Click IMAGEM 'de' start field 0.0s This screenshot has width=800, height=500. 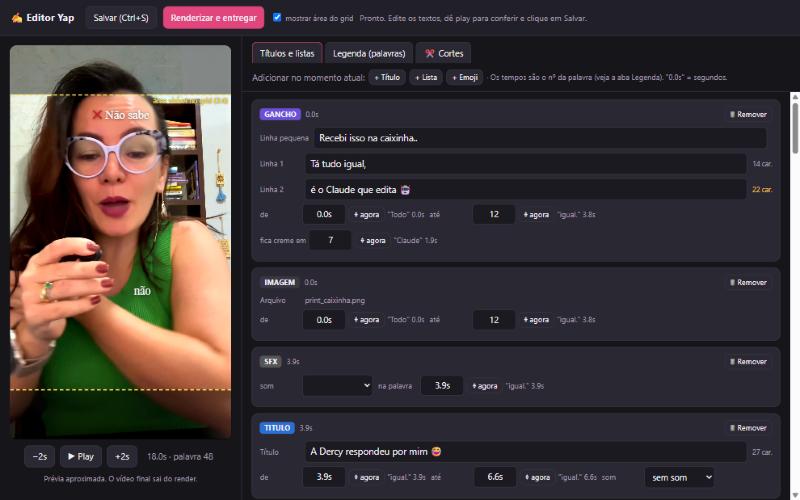point(324,320)
